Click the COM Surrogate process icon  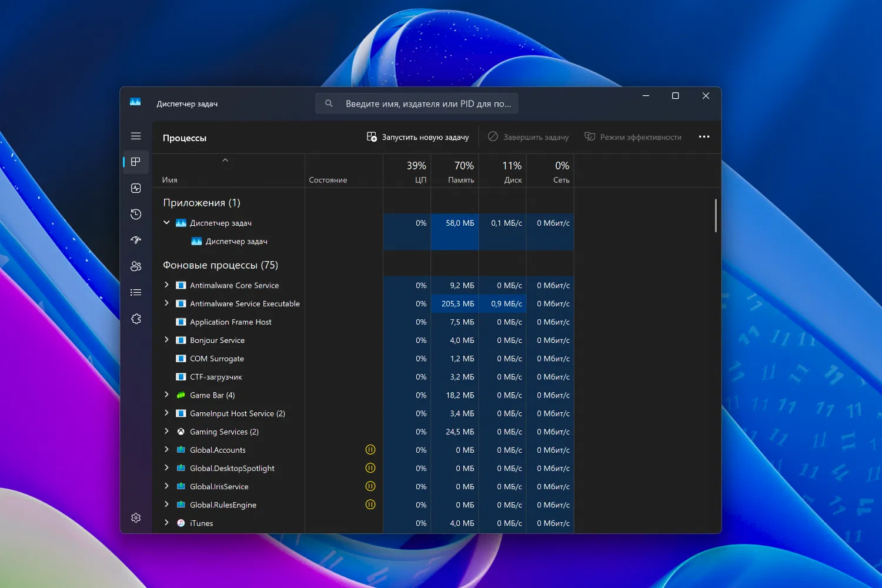point(181,359)
